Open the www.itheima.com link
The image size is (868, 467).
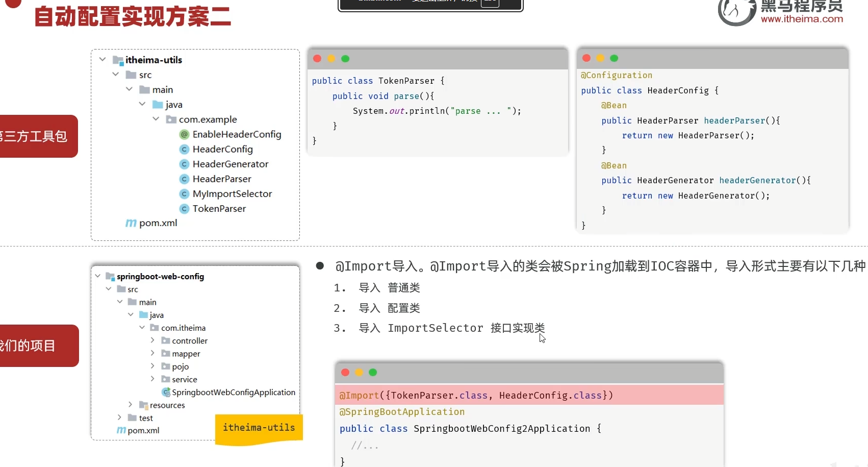802,19
